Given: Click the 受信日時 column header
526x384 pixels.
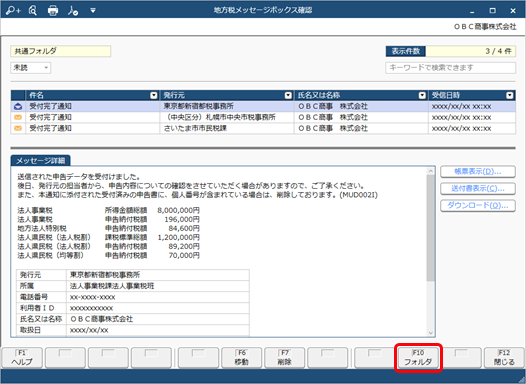Looking at the screenshot, I should [471, 96].
